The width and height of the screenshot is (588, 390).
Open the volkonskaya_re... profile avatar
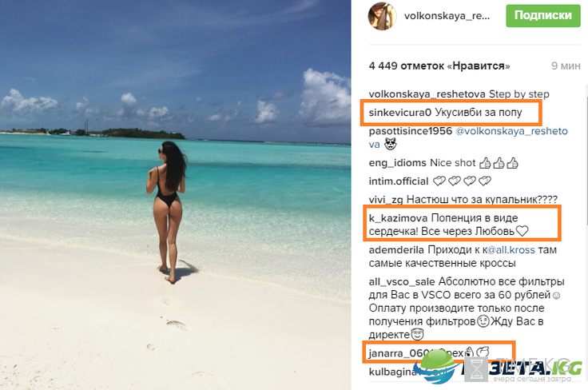pyautogui.click(x=382, y=16)
